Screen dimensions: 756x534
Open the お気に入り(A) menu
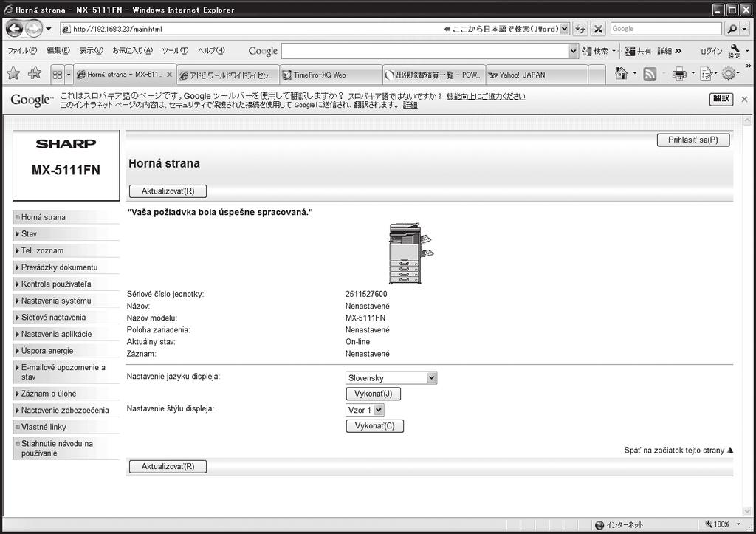coord(133,51)
